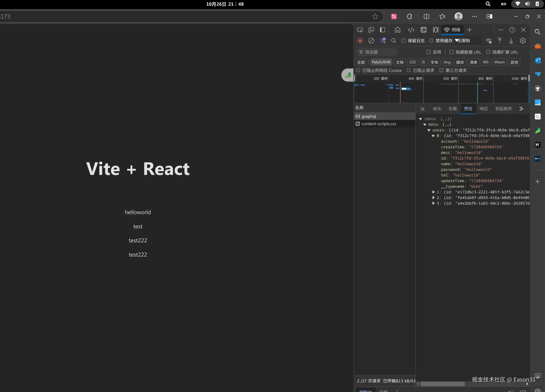Click the record network log button
The width and height of the screenshot is (545, 392).
click(360, 41)
